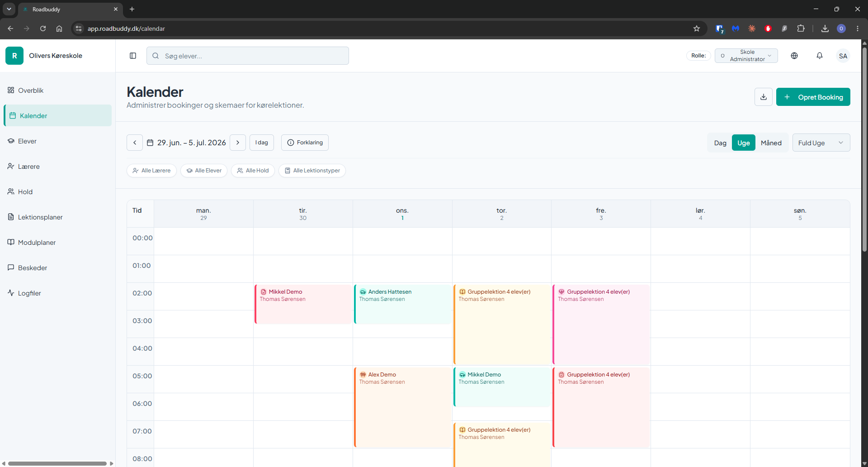This screenshot has height=467, width=868.
Task: Open Anders Hattesen booking
Action: [402, 304]
